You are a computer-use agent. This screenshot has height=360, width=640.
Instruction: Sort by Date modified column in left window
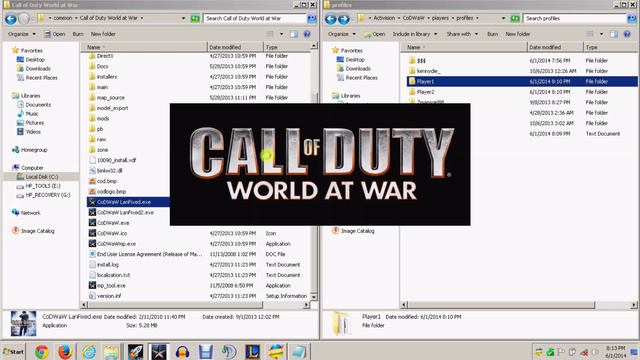click(x=235, y=47)
